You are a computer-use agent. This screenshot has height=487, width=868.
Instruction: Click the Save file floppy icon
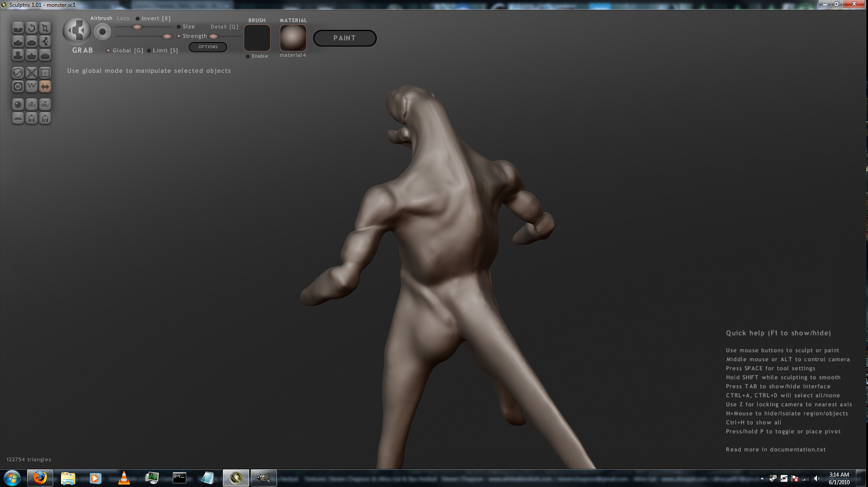pos(45,118)
